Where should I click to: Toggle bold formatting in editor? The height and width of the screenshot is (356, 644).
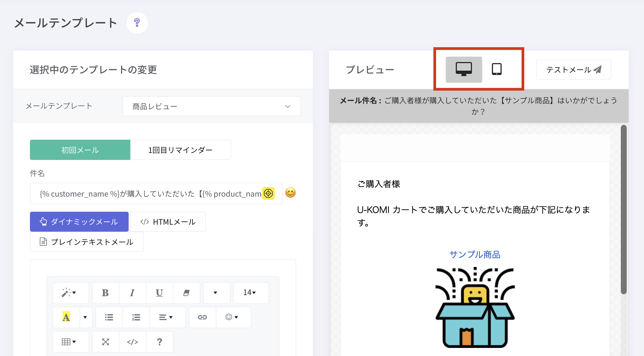(105, 293)
